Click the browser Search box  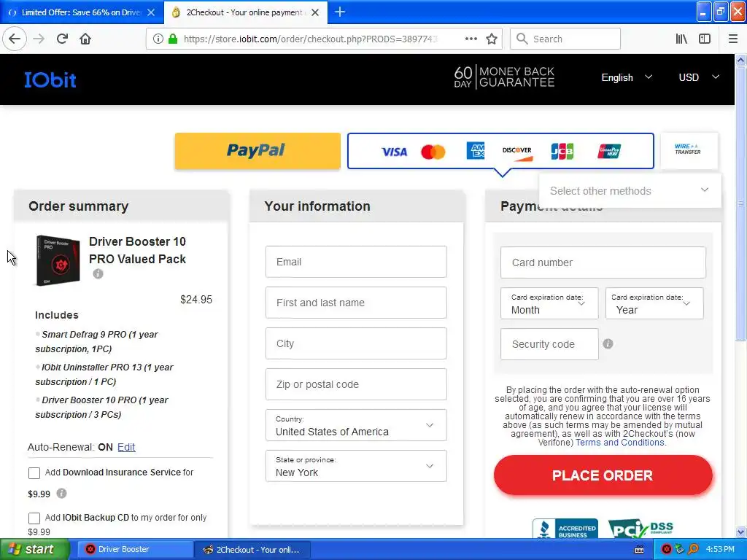point(565,39)
